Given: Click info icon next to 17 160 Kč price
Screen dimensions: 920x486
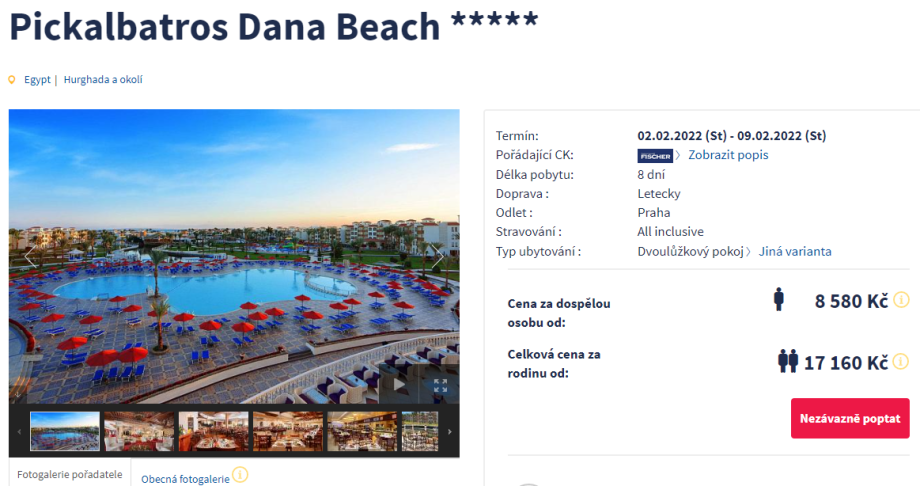Looking at the screenshot, I should coord(901,362).
